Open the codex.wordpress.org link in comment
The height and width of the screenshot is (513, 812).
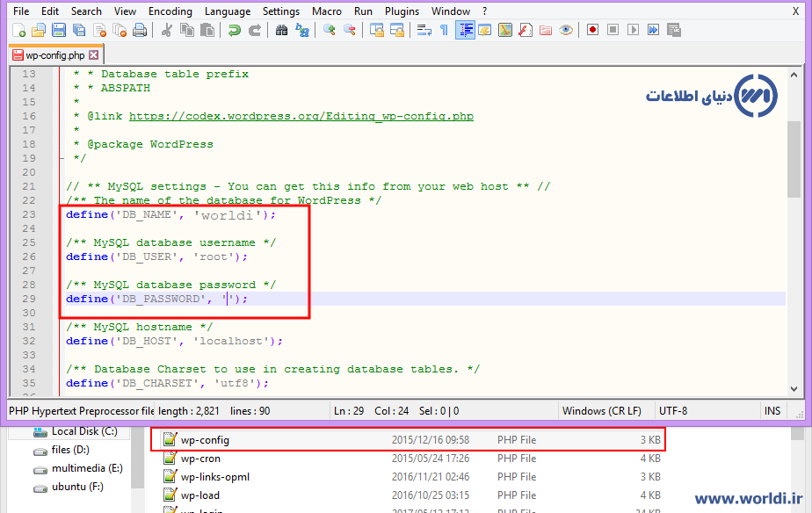(301, 116)
